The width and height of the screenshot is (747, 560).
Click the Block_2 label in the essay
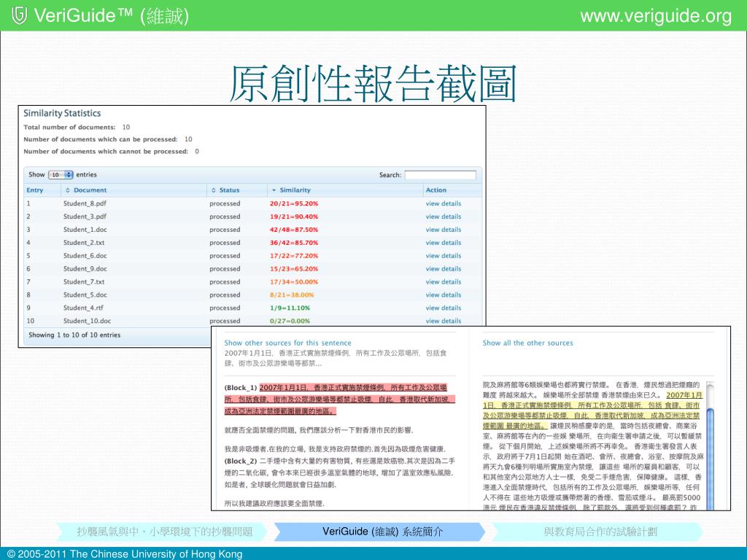click(x=241, y=461)
